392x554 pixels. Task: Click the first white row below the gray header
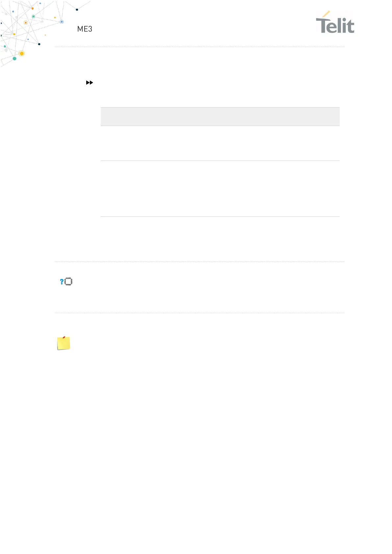(x=220, y=143)
